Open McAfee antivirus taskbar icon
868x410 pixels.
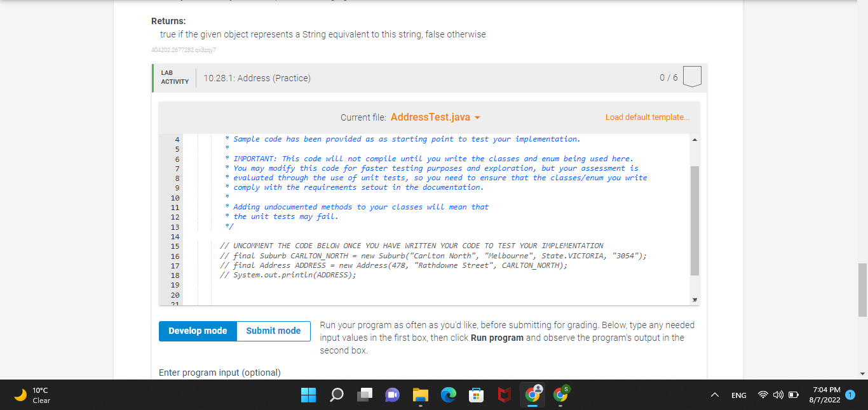(505, 395)
